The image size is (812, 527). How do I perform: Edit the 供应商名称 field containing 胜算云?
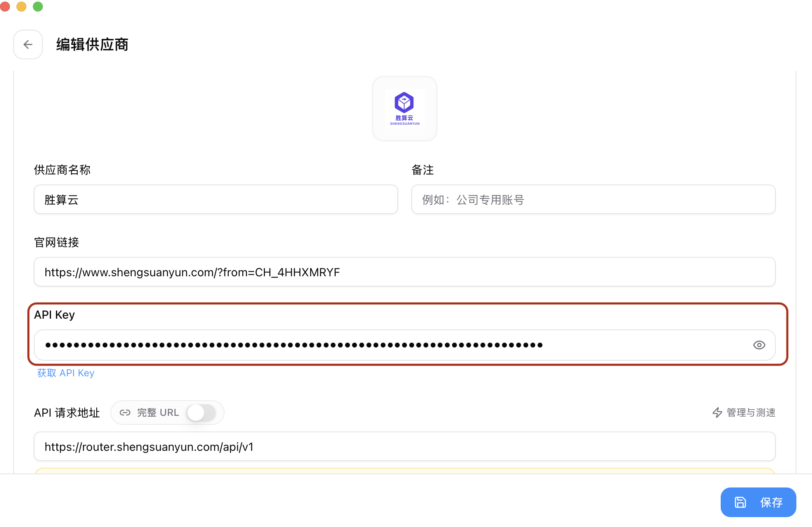(x=216, y=200)
